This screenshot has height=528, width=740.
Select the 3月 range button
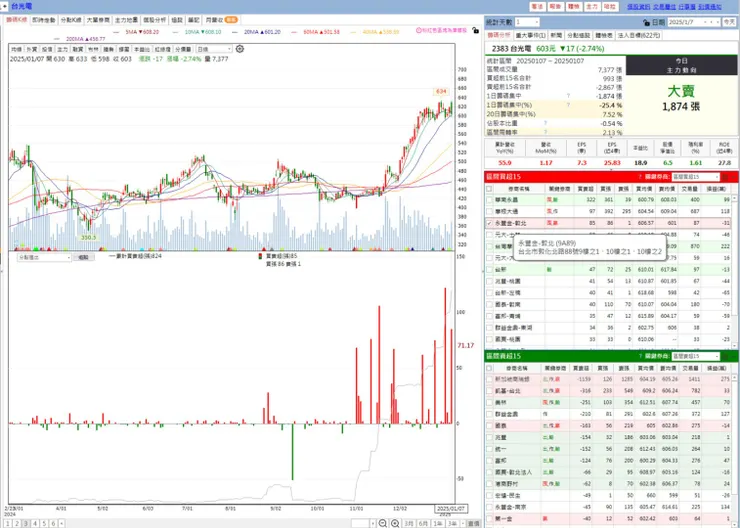pyautogui.click(x=409, y=523)
